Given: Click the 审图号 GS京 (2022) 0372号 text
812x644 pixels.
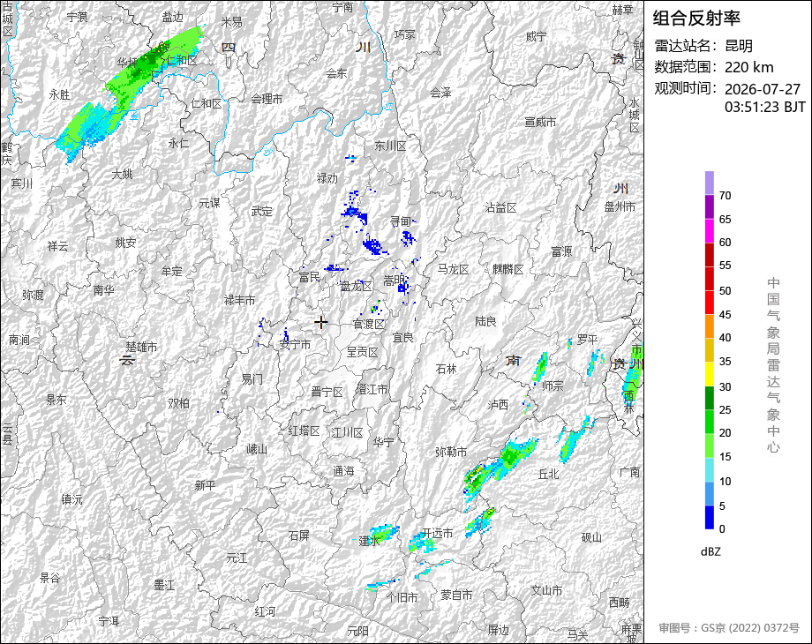Looking at the screenshot, I should (x=729, y=627).
